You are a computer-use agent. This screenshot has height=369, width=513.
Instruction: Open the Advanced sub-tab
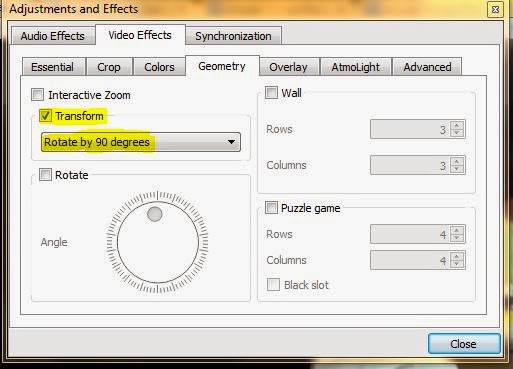pos(427,67)
